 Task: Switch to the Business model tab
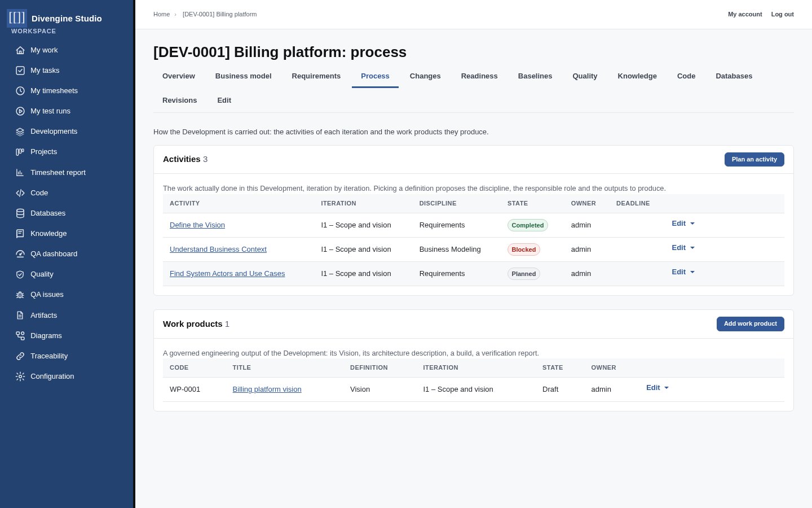coord(244,76)
